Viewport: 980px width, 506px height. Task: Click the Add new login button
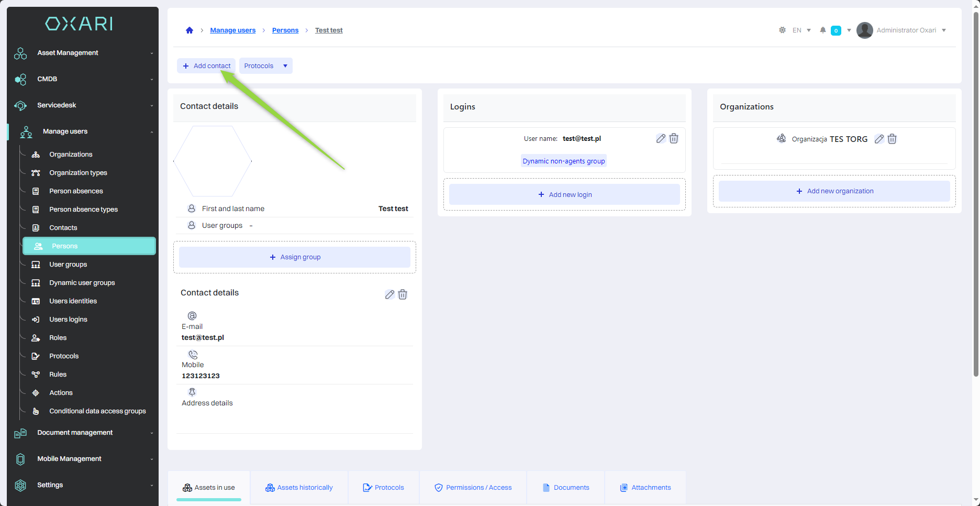coord(564,195)
